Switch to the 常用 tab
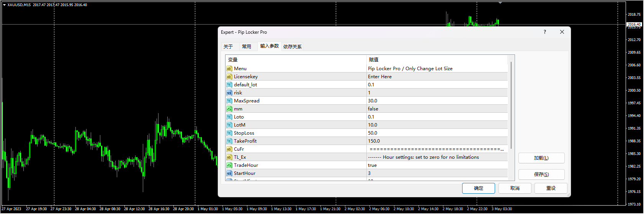Image resolution: width=644 pixels, height=214 pixels. tap(247, 47)
